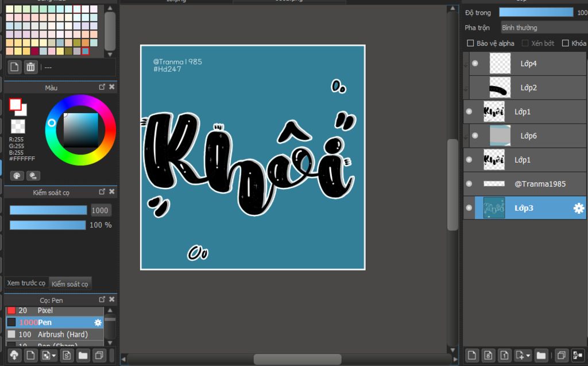Pick the red-outlined teal palette swatch
This screenshot has width=588, height=366.
[x=86, y=51]
